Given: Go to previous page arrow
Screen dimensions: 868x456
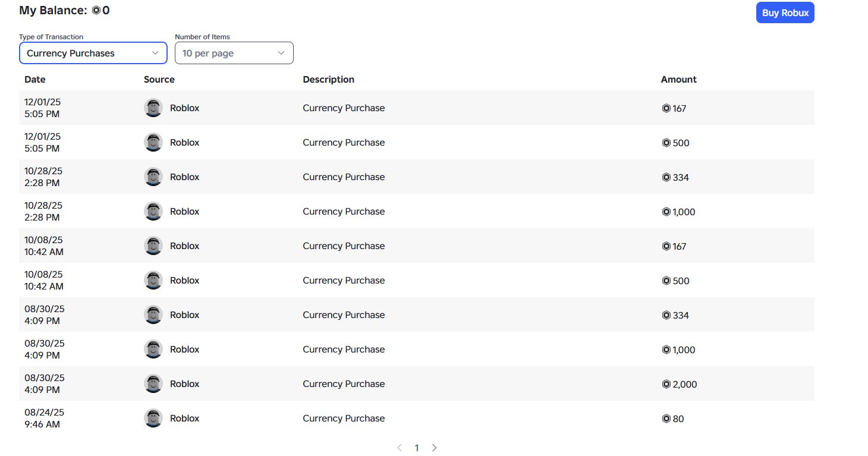Looking at the screenshot, I should tap(400, 448).
